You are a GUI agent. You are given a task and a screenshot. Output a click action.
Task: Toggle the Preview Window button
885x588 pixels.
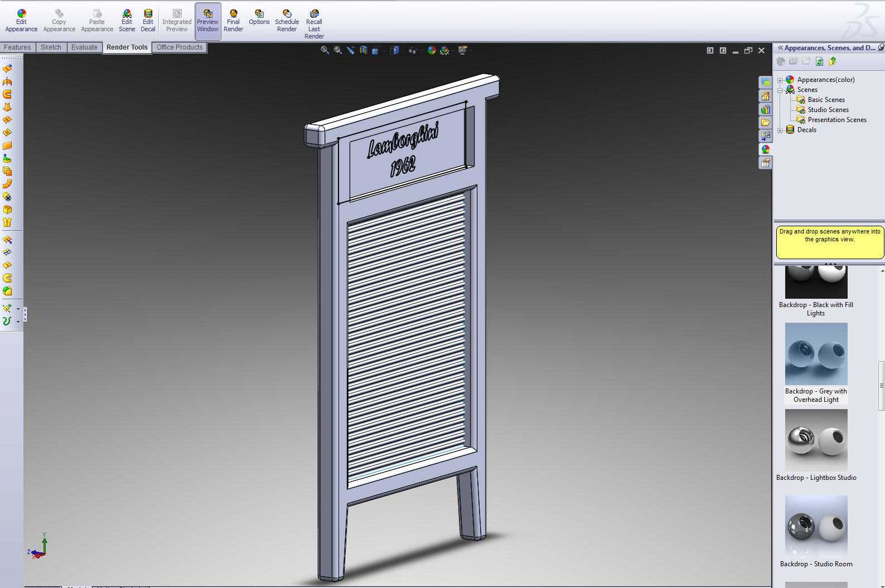click(207, 21)
